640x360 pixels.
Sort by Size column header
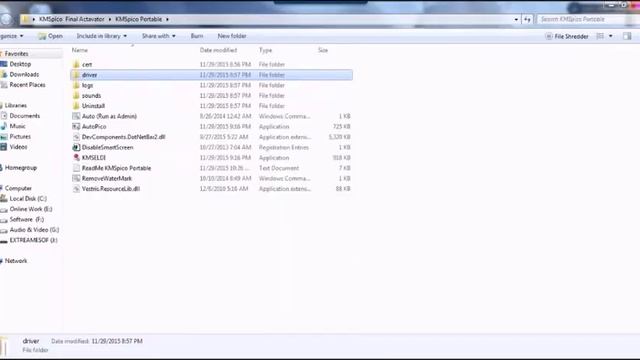coord(323,50)
